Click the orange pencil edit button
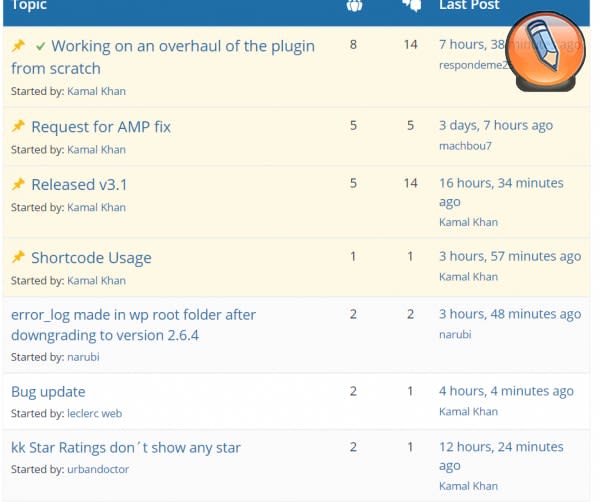 (x=545, y=49)
